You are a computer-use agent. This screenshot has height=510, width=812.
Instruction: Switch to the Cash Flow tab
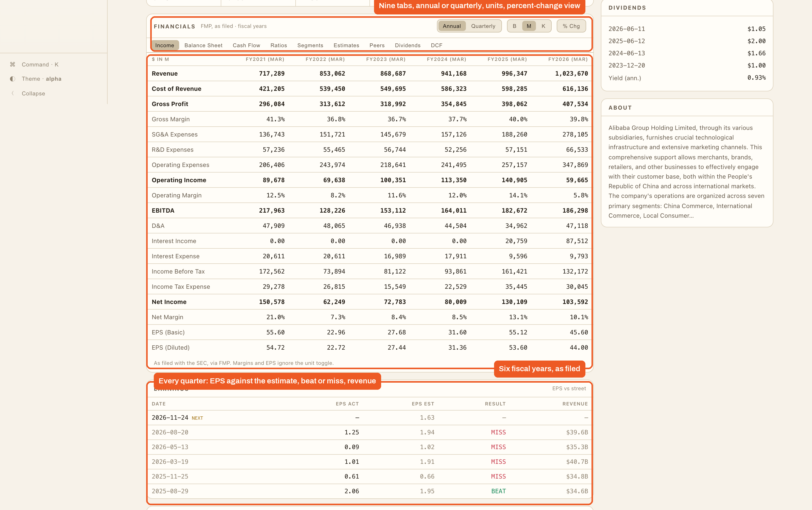pyautogui.click(x=246, y=45)
